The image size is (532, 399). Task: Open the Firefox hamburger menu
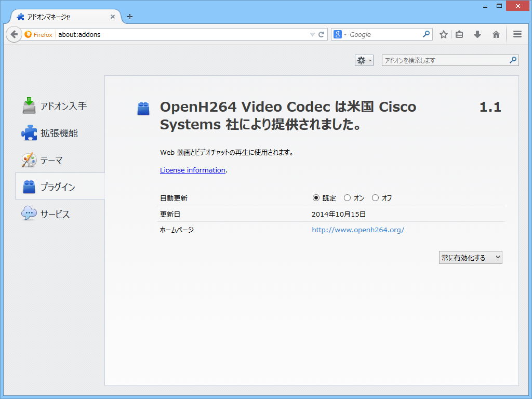517,34
